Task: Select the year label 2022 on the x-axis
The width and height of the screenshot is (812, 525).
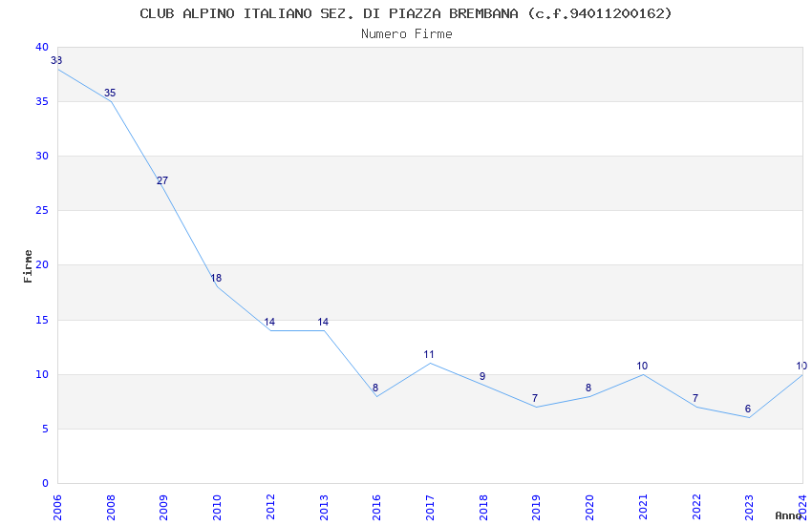Action: (696, 508)
